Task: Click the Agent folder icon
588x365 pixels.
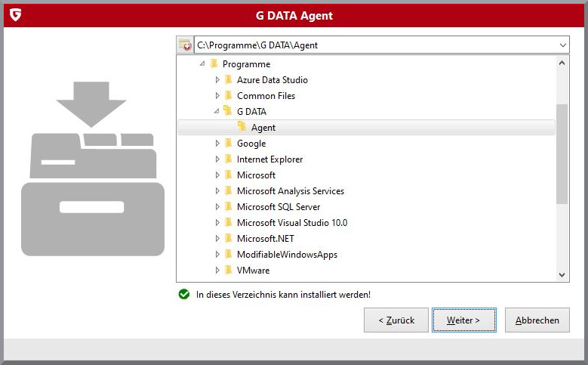Action: click(242, 126)
